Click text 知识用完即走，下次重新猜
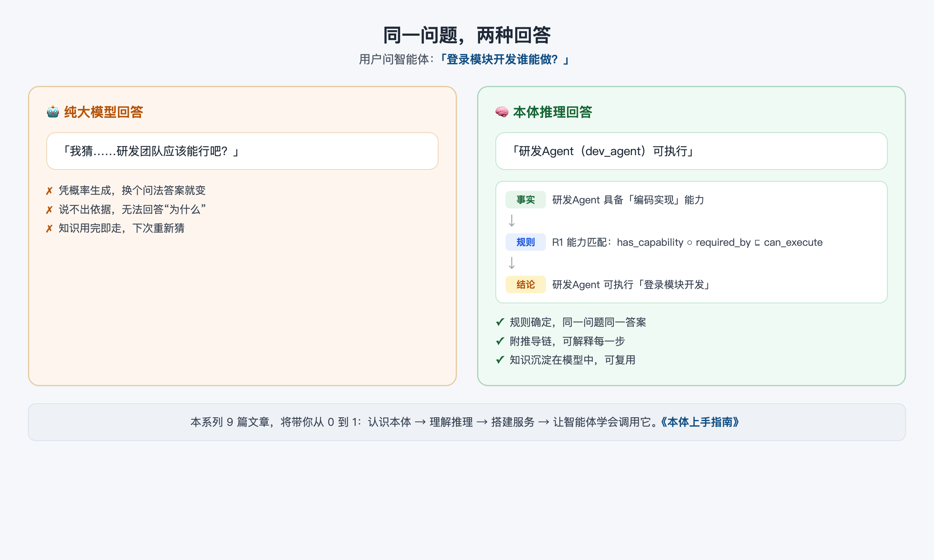This screenshot has width=934, height=560. [x=121, y=228]
